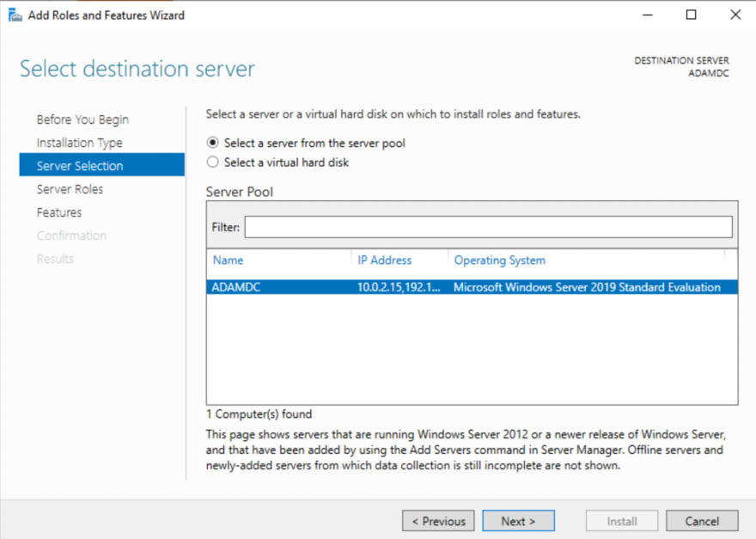Close the Add Roles and Features Wizard

click(735, 15)
